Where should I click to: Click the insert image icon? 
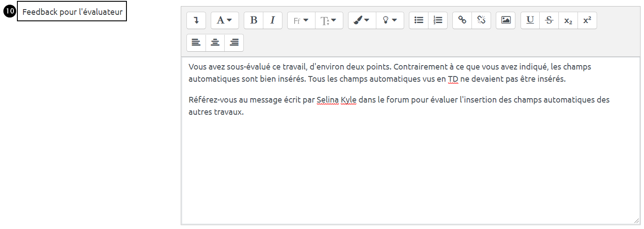pyautogui.click(x=506, y=20)
